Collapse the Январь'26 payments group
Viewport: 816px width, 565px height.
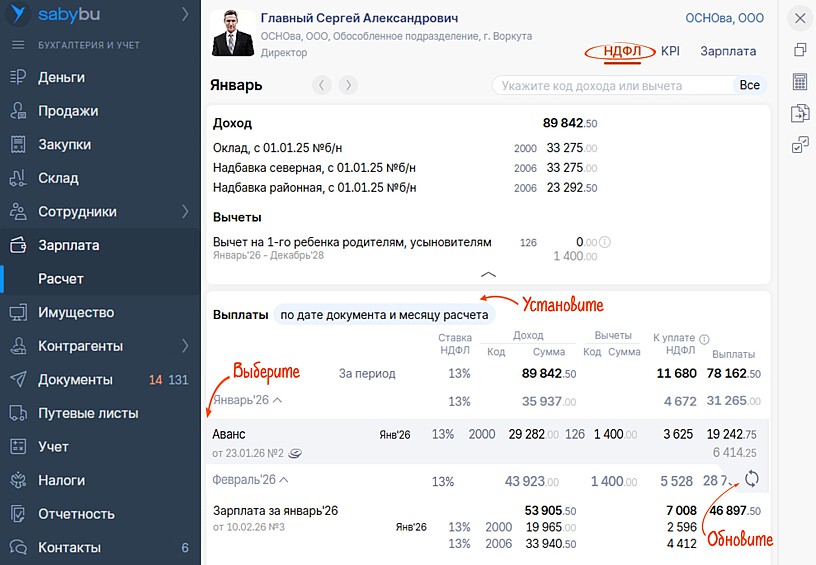[x=278, y=400]
